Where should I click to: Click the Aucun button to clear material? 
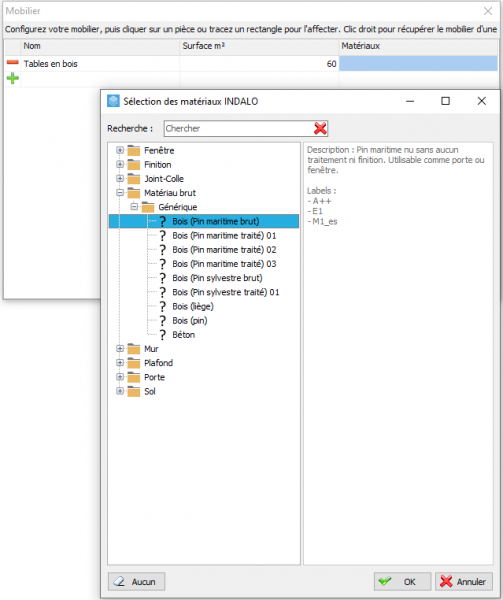click(137, 582)
